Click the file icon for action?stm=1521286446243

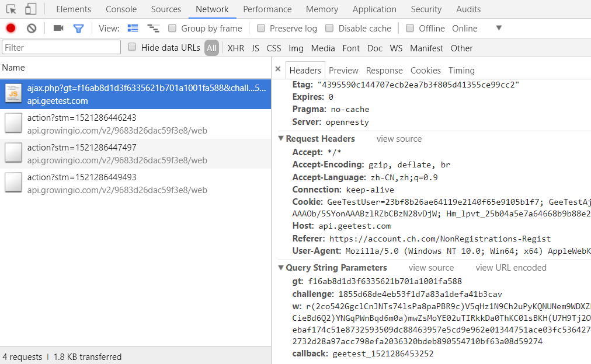pyautogui.click(x=13, y=124)
